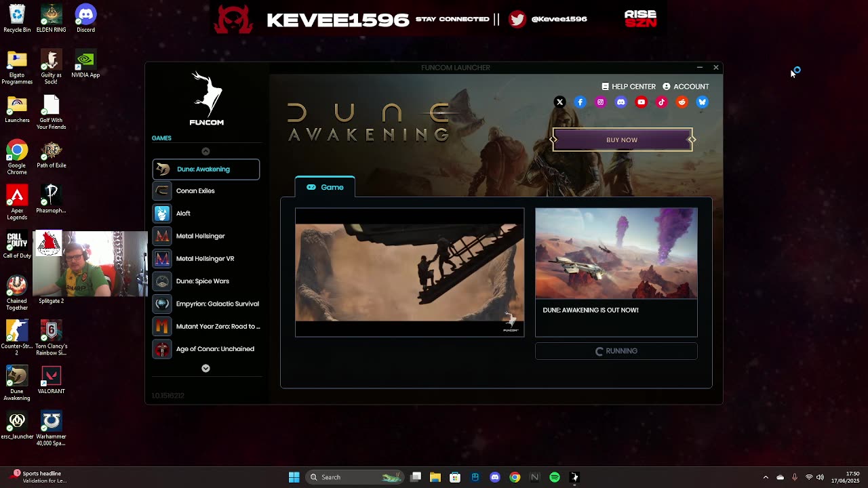Open the Recycle Bin desktop icon
Image resolution: width=868 pixels, height=488 pixels.
click(x=17, y=18)
